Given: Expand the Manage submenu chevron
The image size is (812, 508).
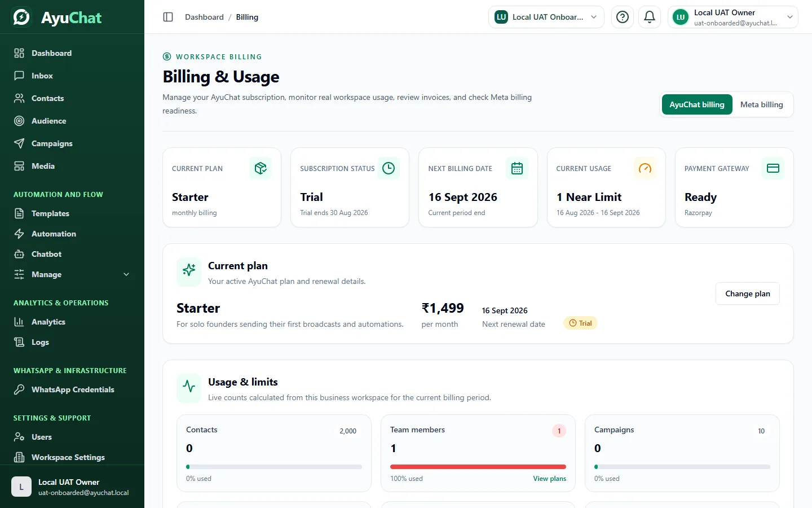Looking at the screenshot, I should pos(126,274).
